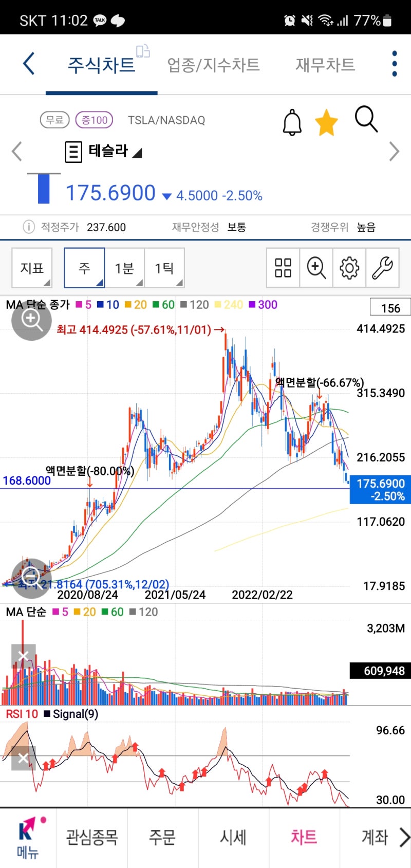Tap the TSLA/NASDAQ ticker label
Image resolution: width=411 pixels, height=868 pixels.
pyautogui.click(x=166, y=120)
